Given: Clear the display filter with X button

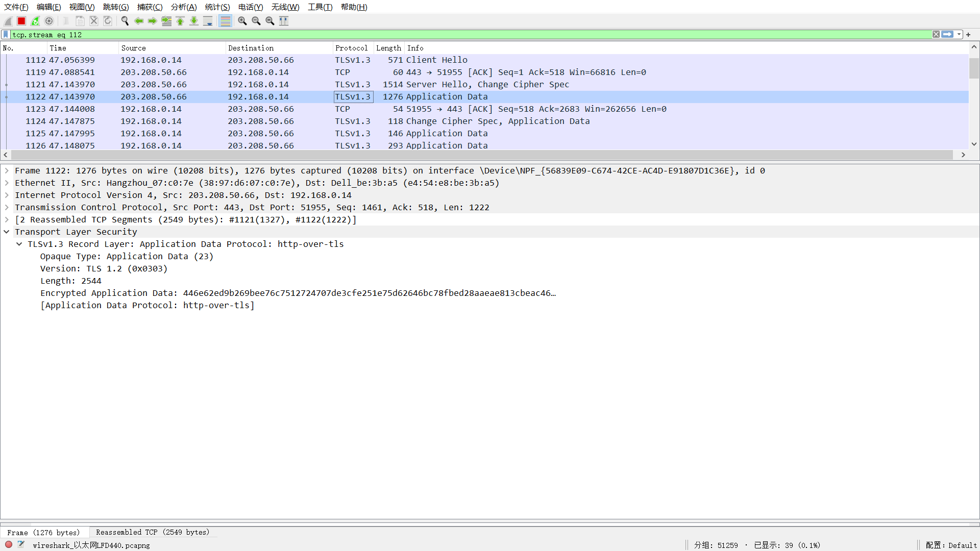Looking at the screenshot, I should 936,35.
